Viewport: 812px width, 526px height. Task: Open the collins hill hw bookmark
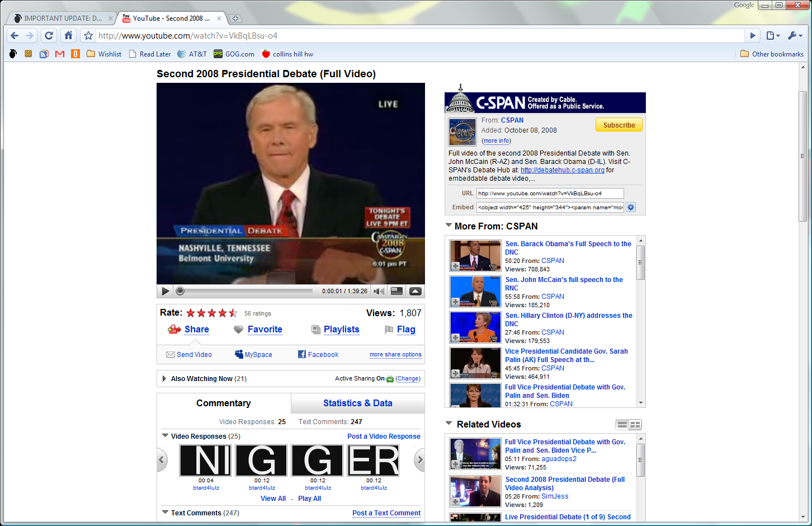click(x=287, y=54)
